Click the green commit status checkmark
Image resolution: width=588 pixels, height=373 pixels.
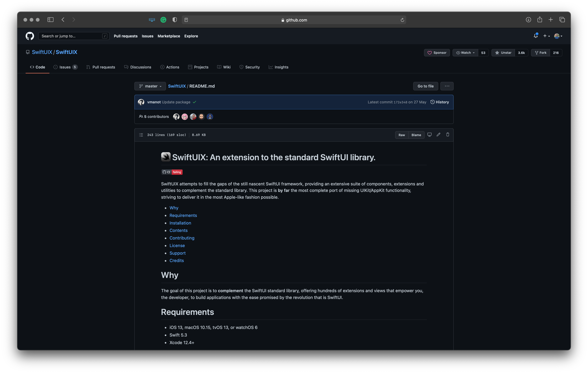[194, 102]
